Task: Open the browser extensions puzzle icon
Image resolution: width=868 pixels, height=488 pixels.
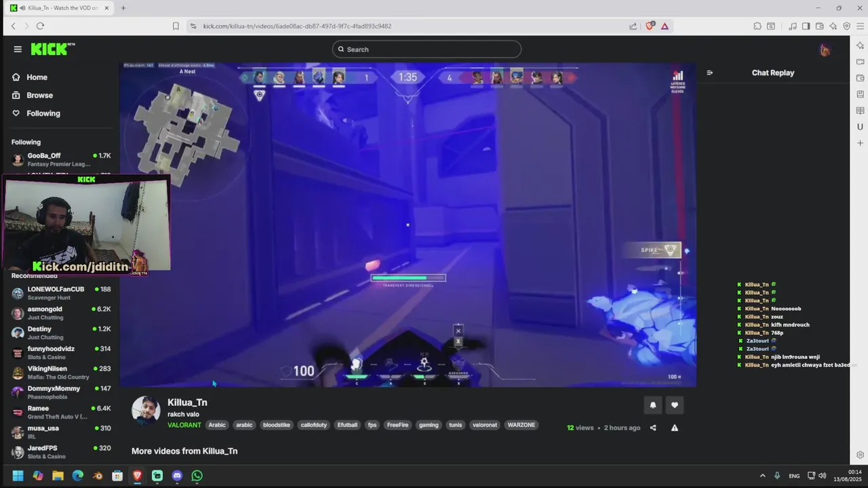Action: pos(757,26)
